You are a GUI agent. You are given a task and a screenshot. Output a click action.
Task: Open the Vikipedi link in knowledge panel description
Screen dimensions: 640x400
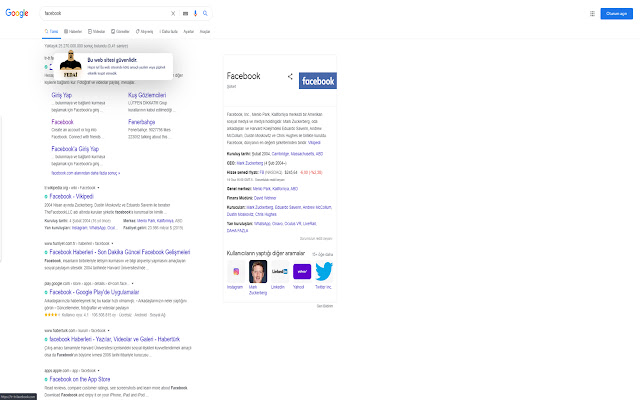coord(314,143)
